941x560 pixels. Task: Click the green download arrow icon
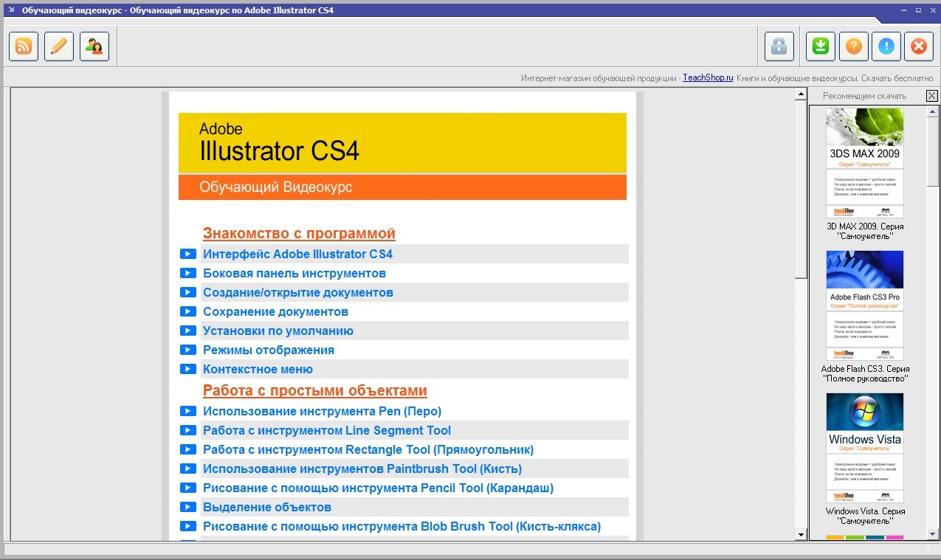pyautogui.click(x=820, y=46)
